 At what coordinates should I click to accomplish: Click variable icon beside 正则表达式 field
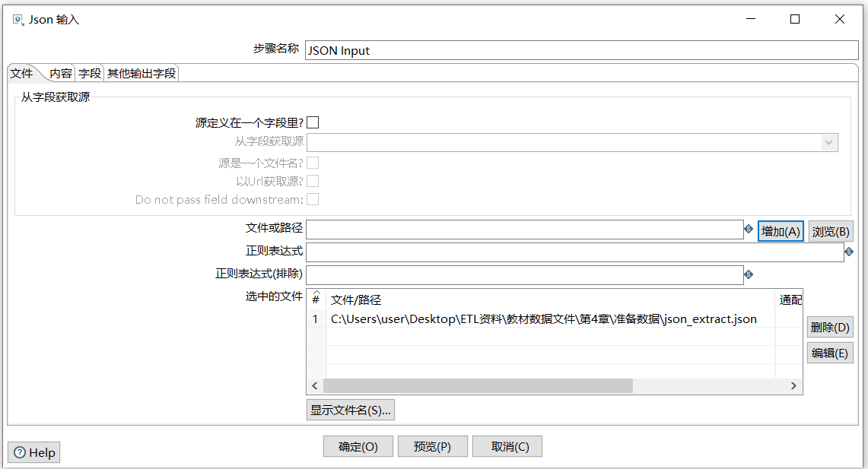tap(849, 252)
